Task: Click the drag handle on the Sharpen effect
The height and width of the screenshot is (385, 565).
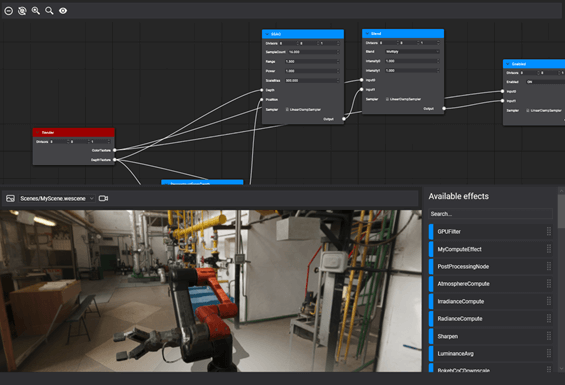Action: point(549,336)
